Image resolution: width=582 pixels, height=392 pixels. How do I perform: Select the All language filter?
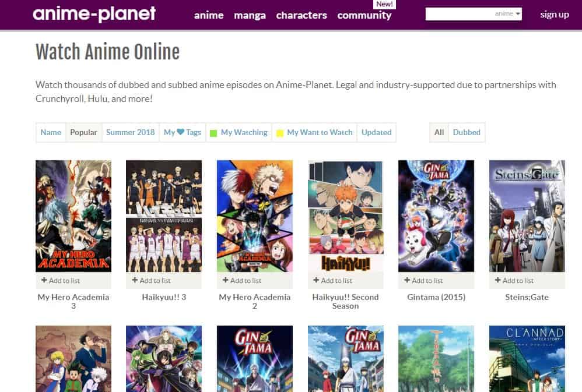(439, 132)
